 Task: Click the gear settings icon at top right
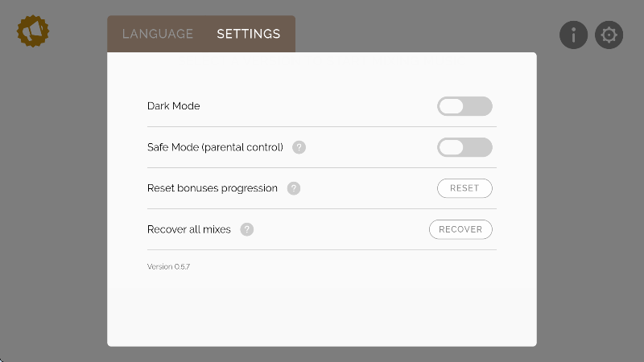tap(609, 35)
